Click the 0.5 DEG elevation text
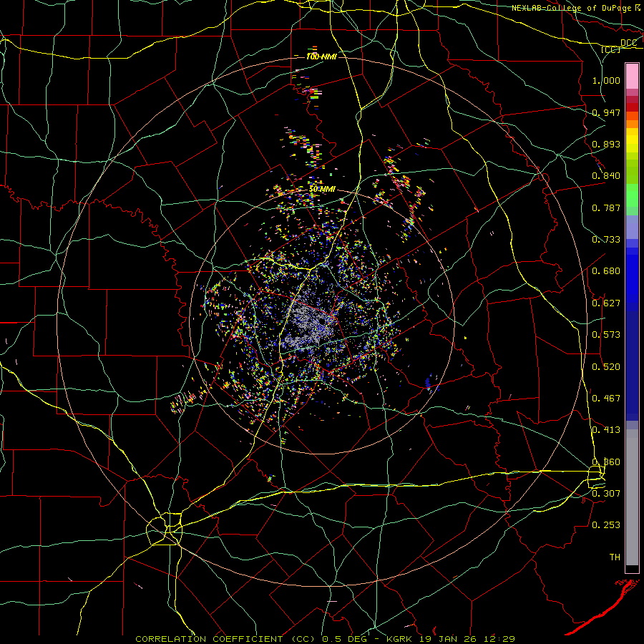The height and width of the screenshot is (644, 644). pyautogui.click(x=343, y=639)
